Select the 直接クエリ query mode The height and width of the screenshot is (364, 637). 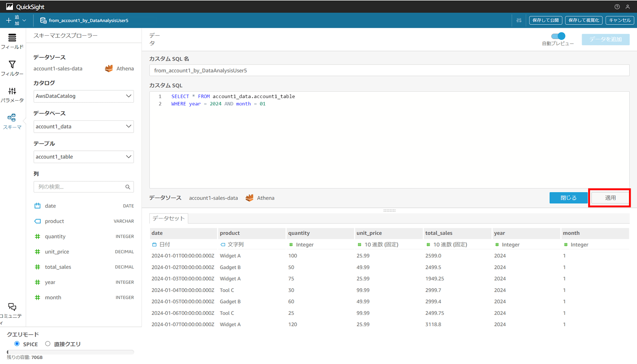click(x=48, y=344)
